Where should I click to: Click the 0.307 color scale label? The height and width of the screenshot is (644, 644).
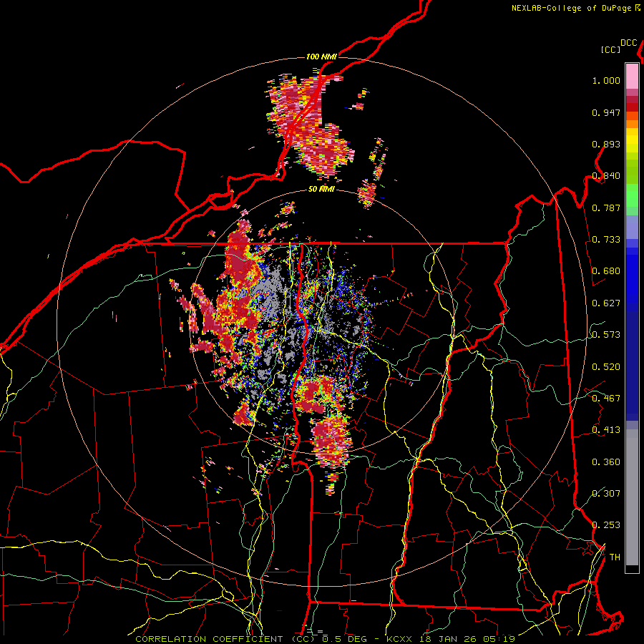[606, 493]
